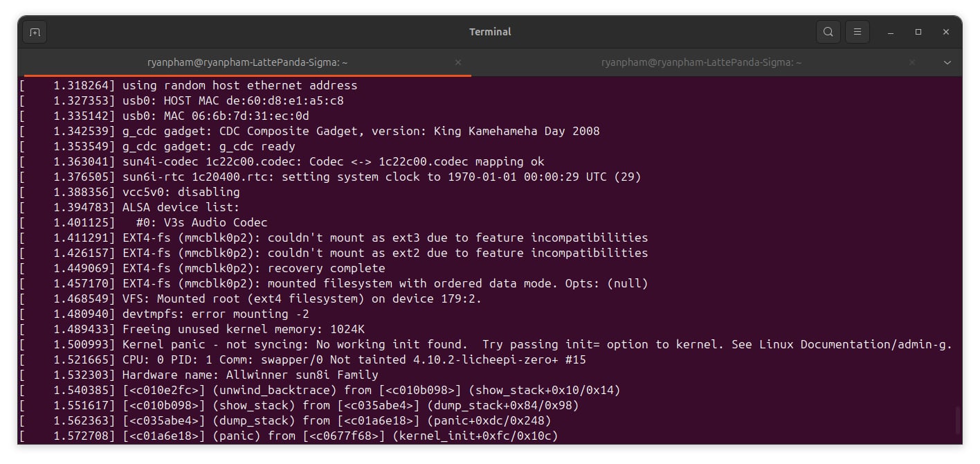Close the Terminal window
Screen dimensions: 980x464
point(946,32)
